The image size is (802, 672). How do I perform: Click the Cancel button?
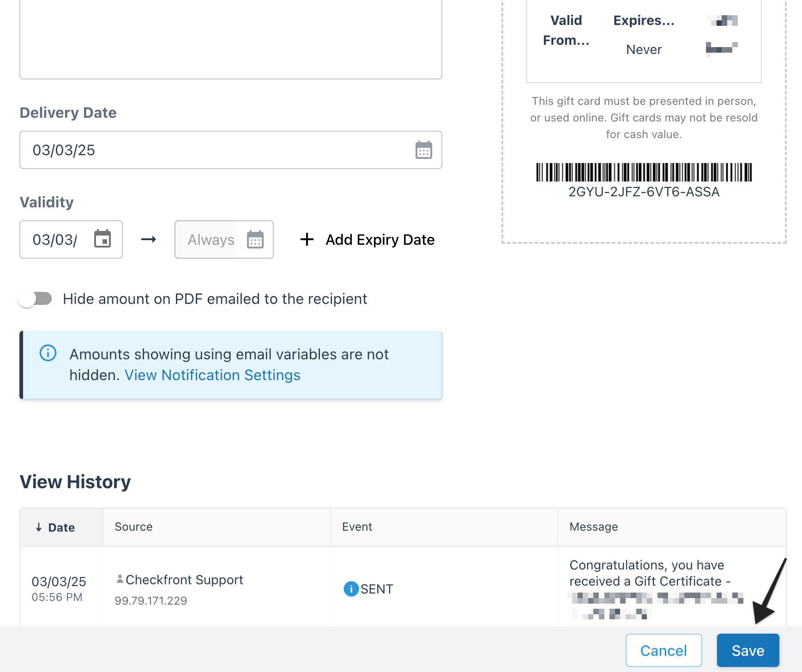pyautogui.click(x=664, y=650)
